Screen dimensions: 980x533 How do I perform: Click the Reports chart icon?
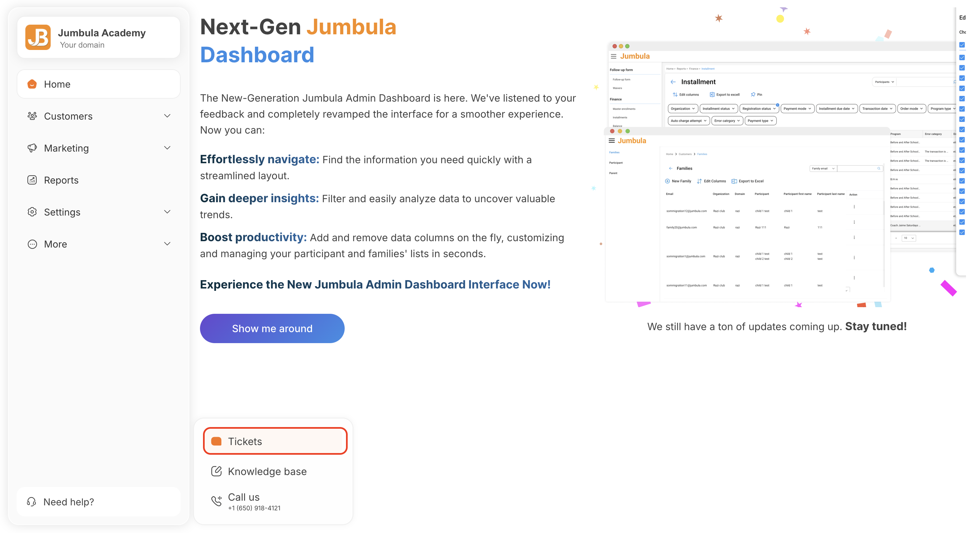[x=32, y=180]
